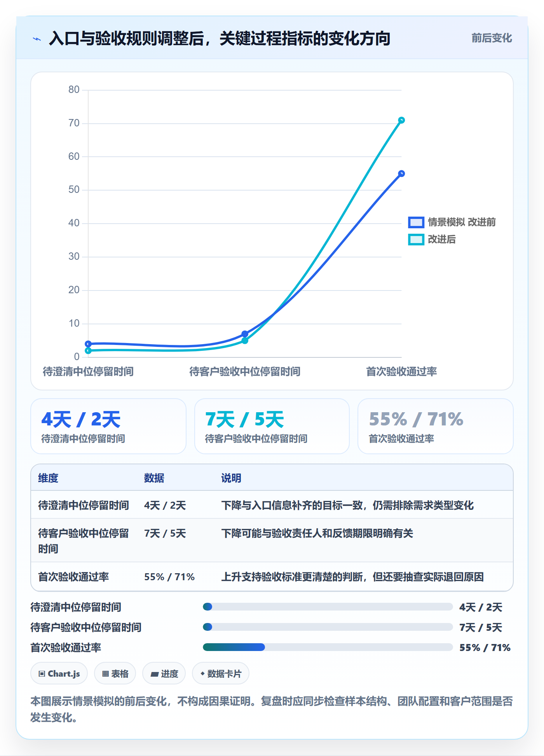Click the 改进后 point at 待澄清中位停留时间

tap(88, 350)
